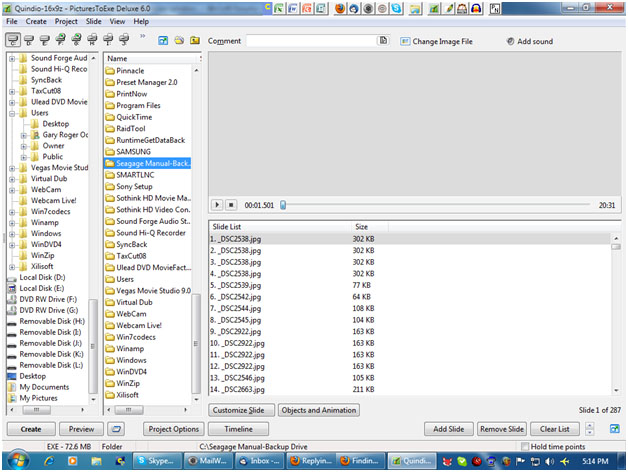Switch to Timeline view
628x472 pixels.
click(238, 429)
